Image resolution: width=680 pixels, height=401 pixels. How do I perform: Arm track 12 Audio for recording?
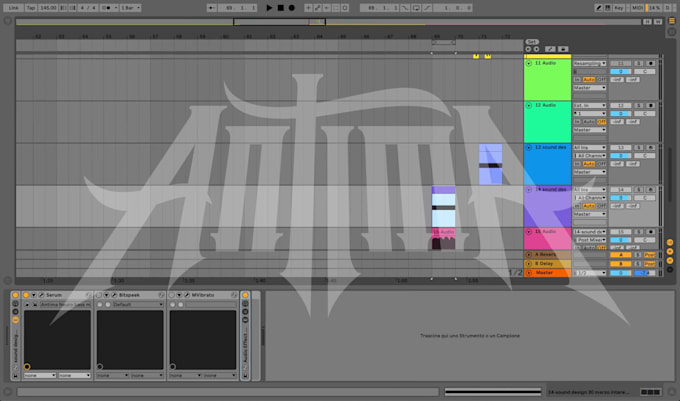pyautogui.click(x=650, y=105)
